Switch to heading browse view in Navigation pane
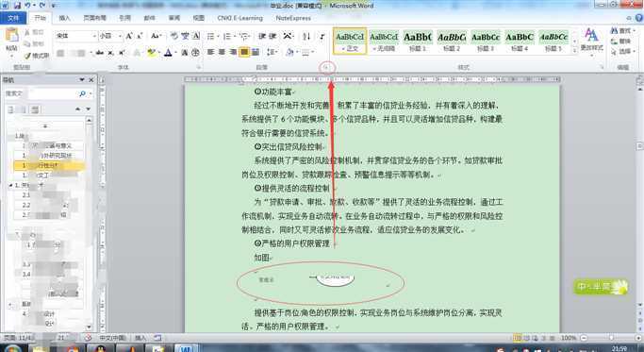644x352 pixels. point(11,109)
